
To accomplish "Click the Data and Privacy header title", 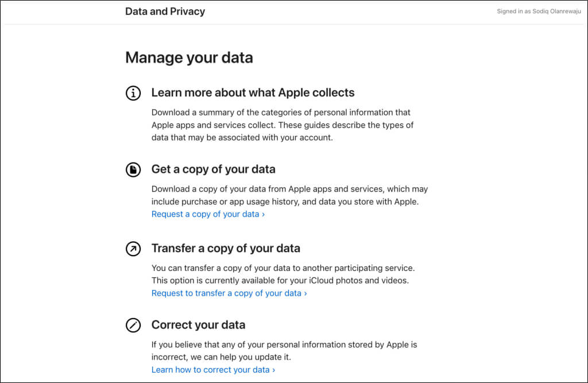I will pyautogui.click(x=165, y=11).
